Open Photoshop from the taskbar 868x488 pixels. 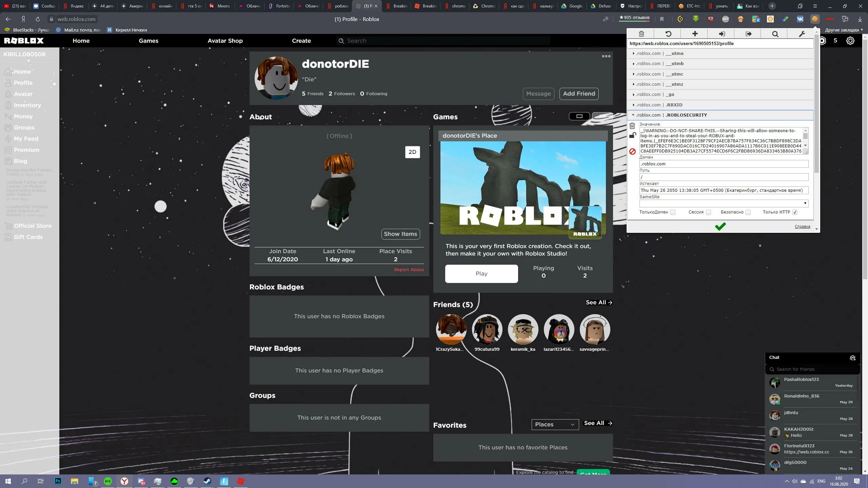(x=58, y=481)
